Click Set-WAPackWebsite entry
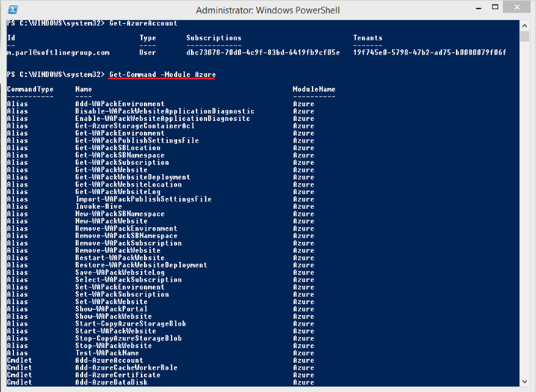 pos(111,302)
